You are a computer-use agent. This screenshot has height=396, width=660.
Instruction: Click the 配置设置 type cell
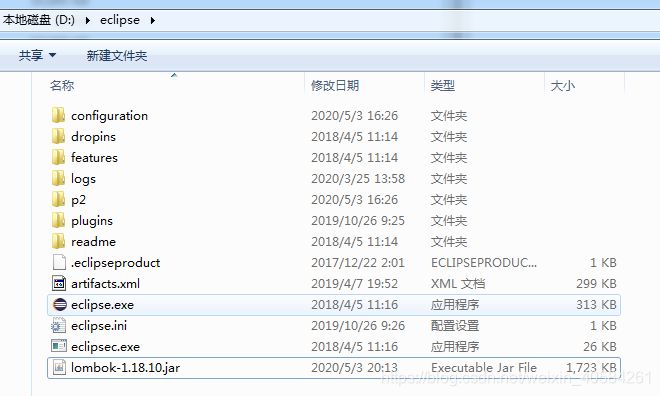(x=455, y=326)
